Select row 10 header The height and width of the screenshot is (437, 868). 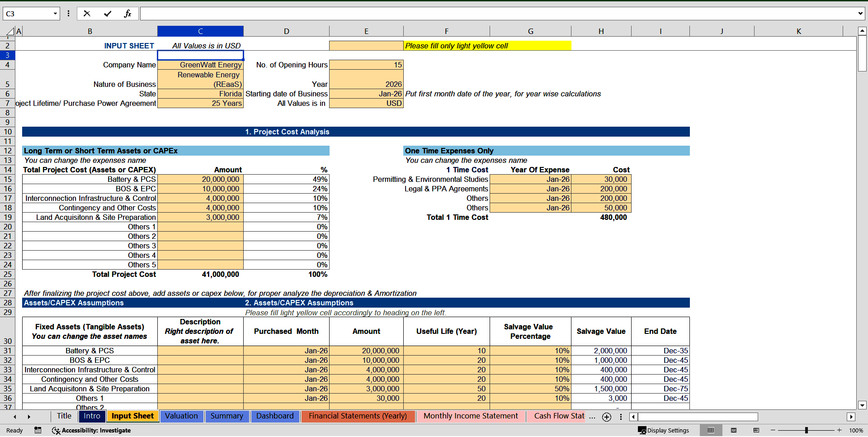8,132
